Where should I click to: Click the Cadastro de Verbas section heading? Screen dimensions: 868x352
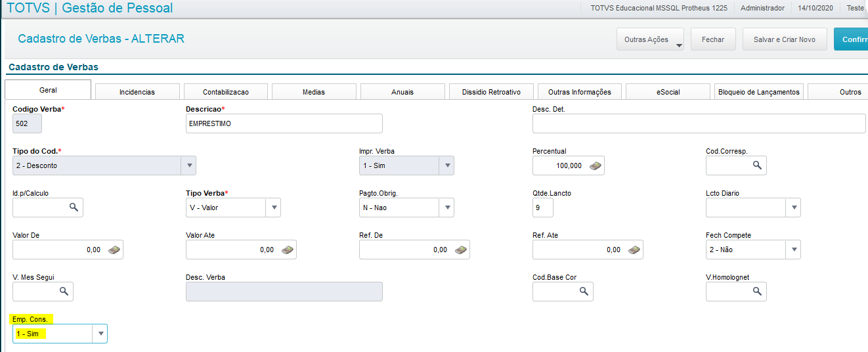click(53, 67)
